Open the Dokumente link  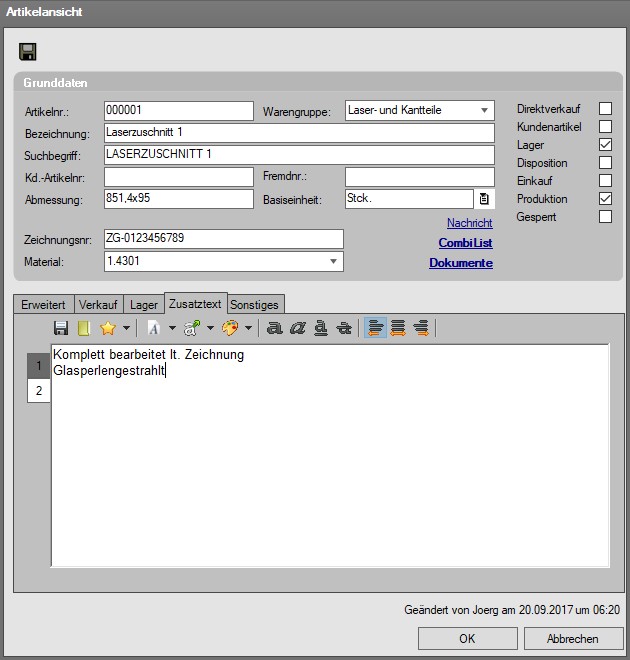click(461, 263)
